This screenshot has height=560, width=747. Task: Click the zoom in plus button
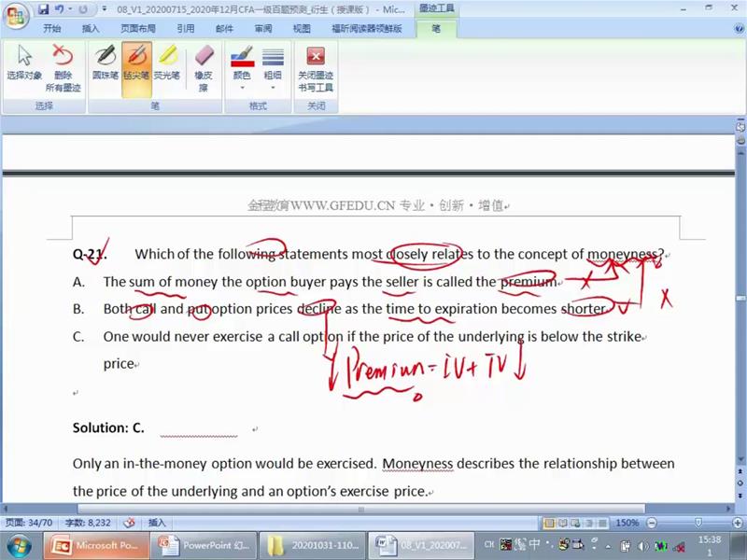(x=738, y=523)
